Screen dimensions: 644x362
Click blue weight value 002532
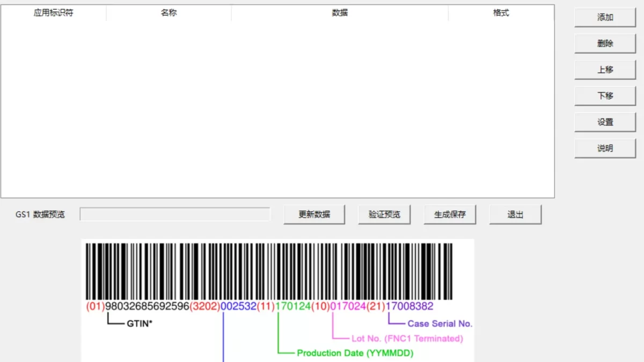[238, 306]
